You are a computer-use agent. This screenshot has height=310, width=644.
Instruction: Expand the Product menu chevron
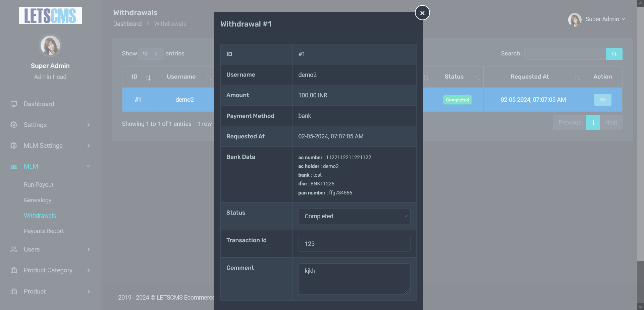click(x=89, y=292)
